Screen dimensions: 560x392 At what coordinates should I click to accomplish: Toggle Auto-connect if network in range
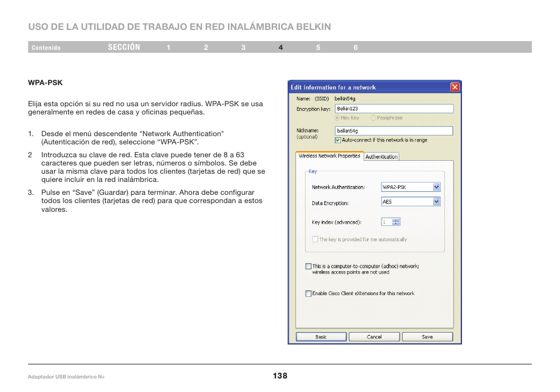338,140
